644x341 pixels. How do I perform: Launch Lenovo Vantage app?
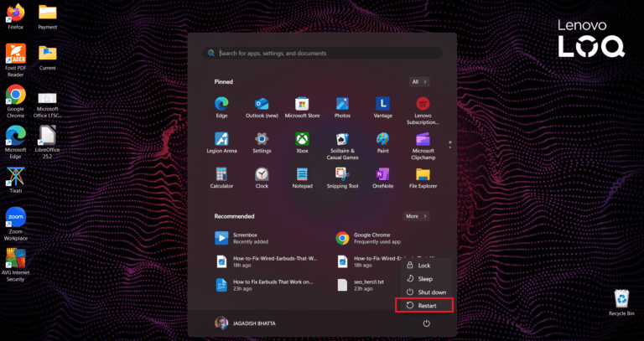coord(382,107)
